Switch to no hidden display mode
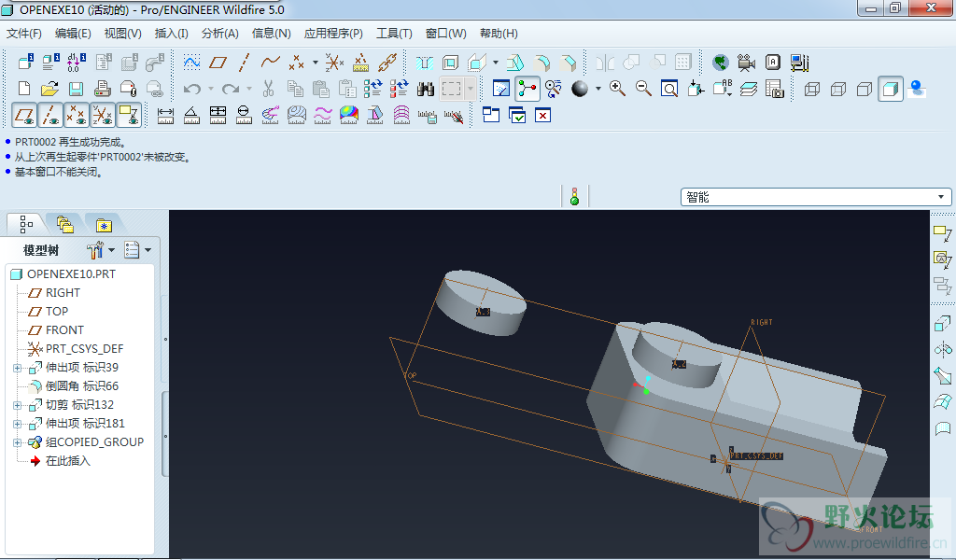 point(865,89)
